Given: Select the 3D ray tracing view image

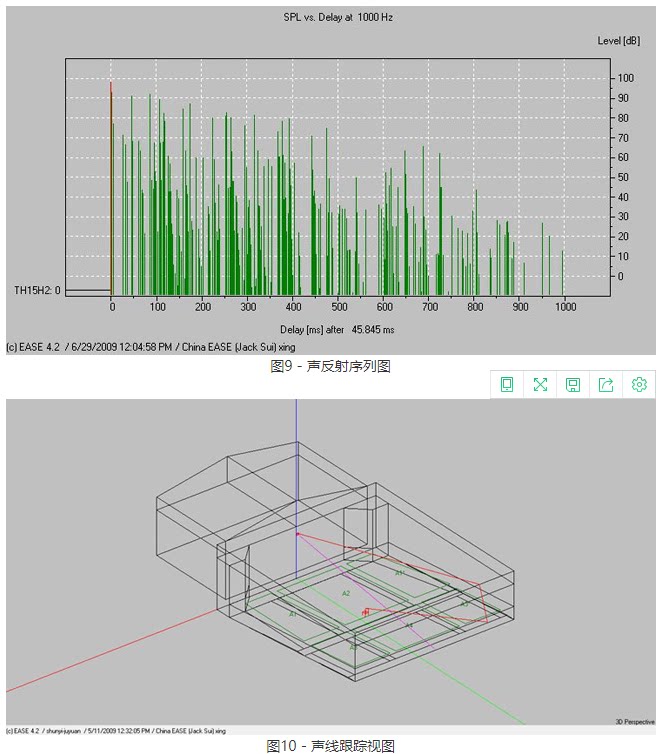Looking at the screenshot, I should click(x=331, y=566).
